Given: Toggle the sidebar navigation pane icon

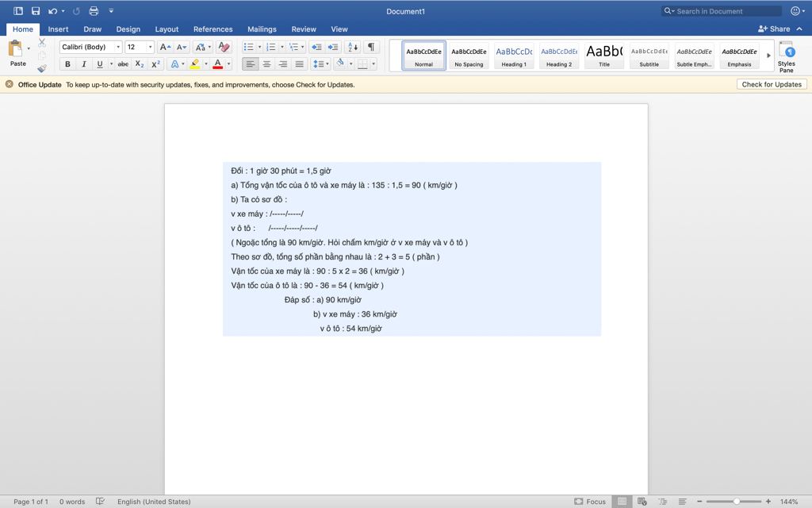Looking at the screenshot, I should [18, 11].
